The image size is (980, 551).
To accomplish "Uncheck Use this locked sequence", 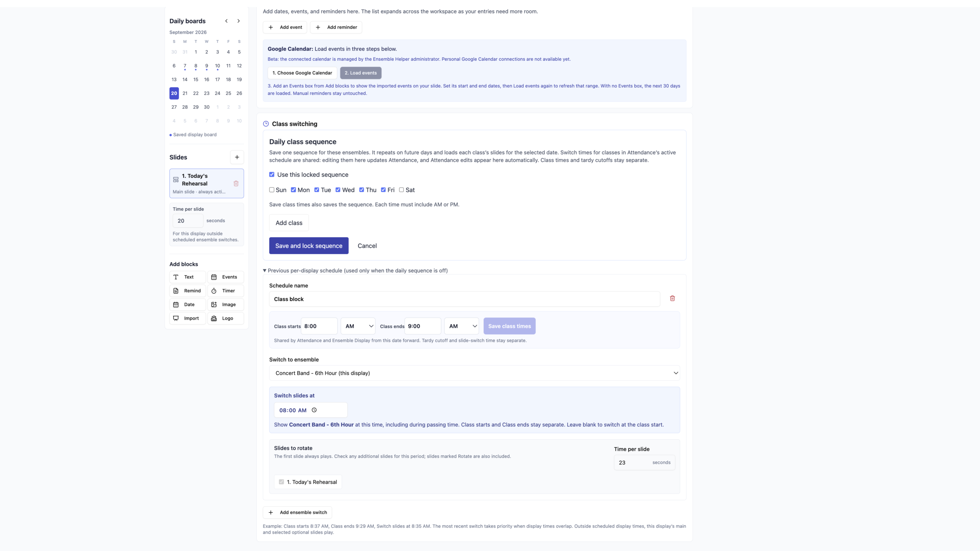I will [x=272, y=174].
